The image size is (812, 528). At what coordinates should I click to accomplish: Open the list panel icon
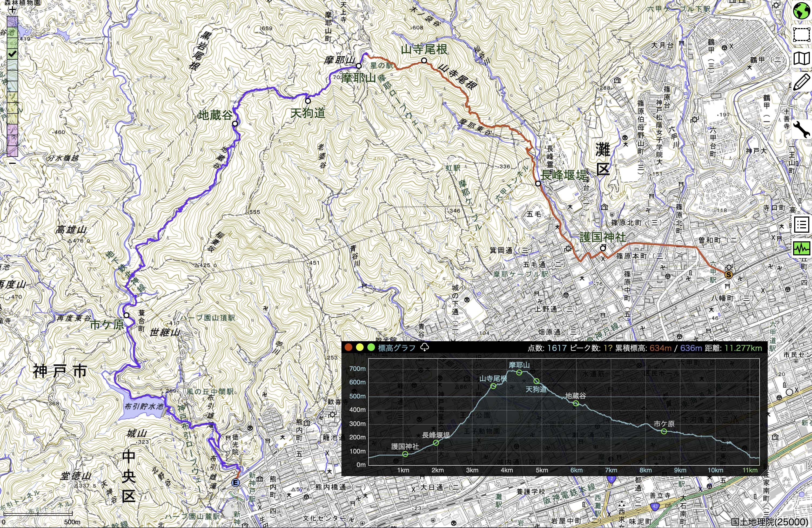click(801, 225)
